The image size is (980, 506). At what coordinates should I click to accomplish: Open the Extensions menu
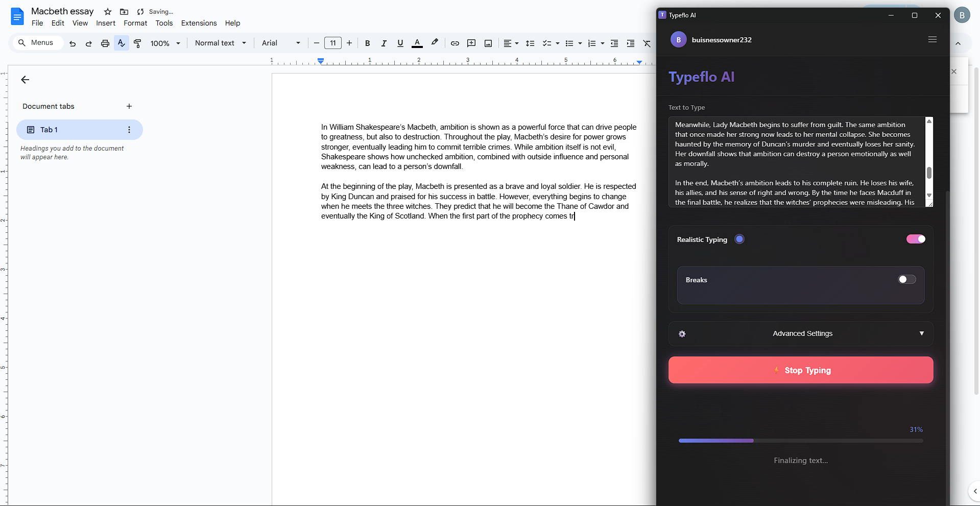(x=199, y=23)
